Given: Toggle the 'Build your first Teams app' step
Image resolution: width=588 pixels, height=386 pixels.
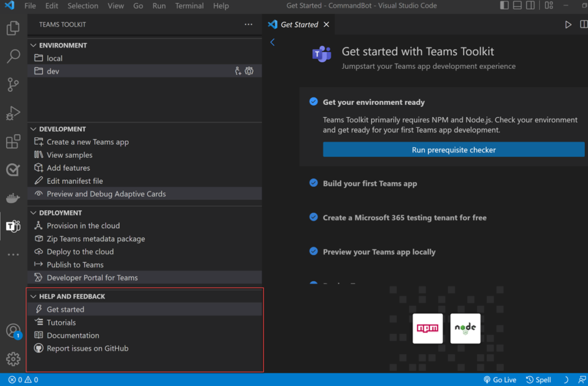Looking at the screenshot, I should tap(314, 183).
